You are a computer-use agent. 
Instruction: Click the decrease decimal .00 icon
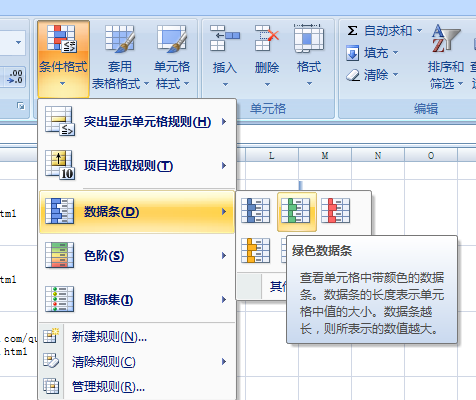pos(15,76)
